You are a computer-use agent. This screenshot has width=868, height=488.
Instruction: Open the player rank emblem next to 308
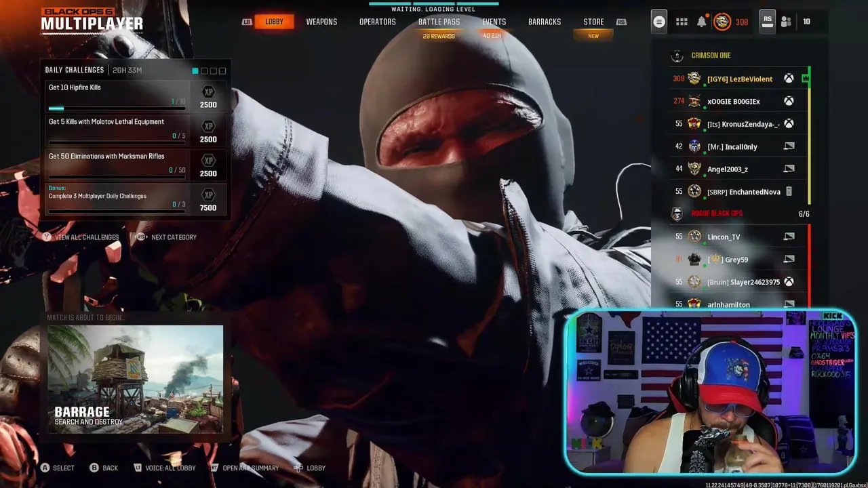point(722,22)
